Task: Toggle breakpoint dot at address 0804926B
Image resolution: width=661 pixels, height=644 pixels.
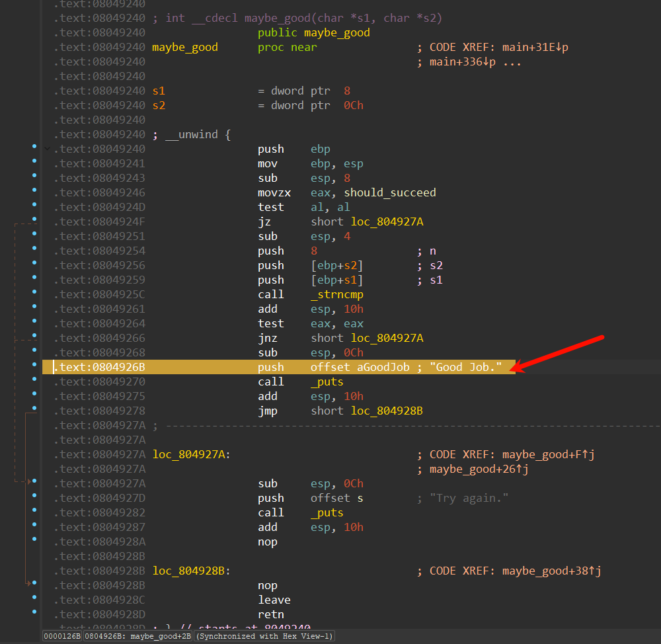Action: click(x=34, y=364)
